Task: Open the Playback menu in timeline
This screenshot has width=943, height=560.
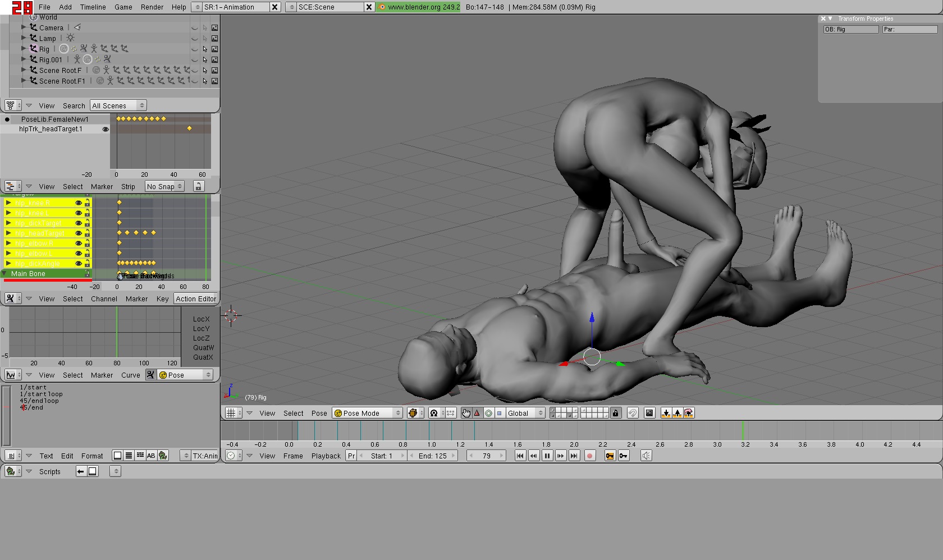Action: 326,456
